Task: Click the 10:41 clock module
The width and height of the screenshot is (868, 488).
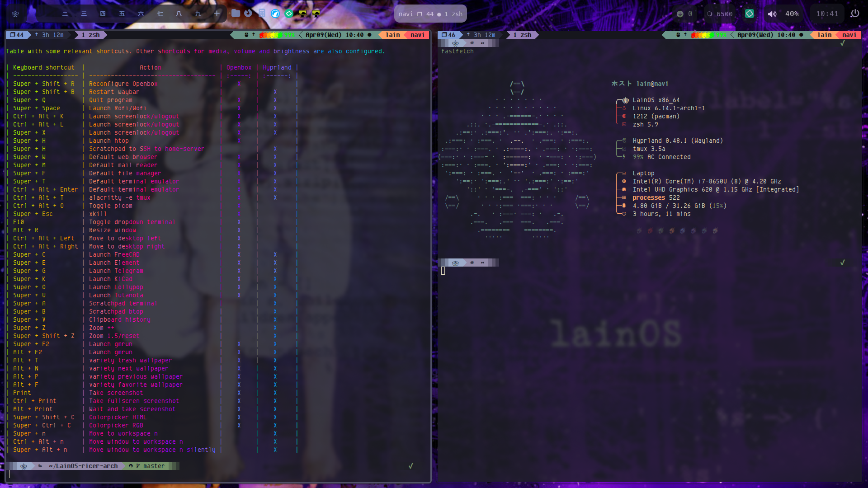Action: coord(827,14)
